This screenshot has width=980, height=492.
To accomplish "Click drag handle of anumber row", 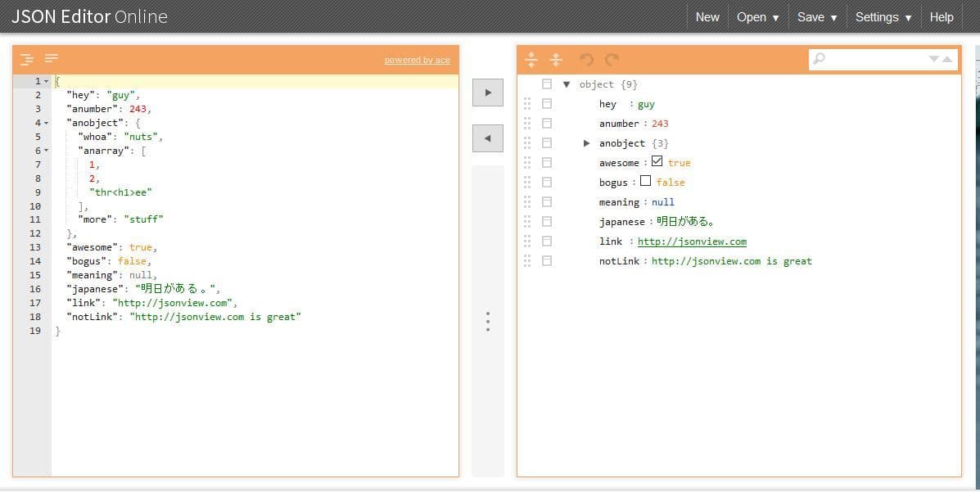I will point(527,123).
